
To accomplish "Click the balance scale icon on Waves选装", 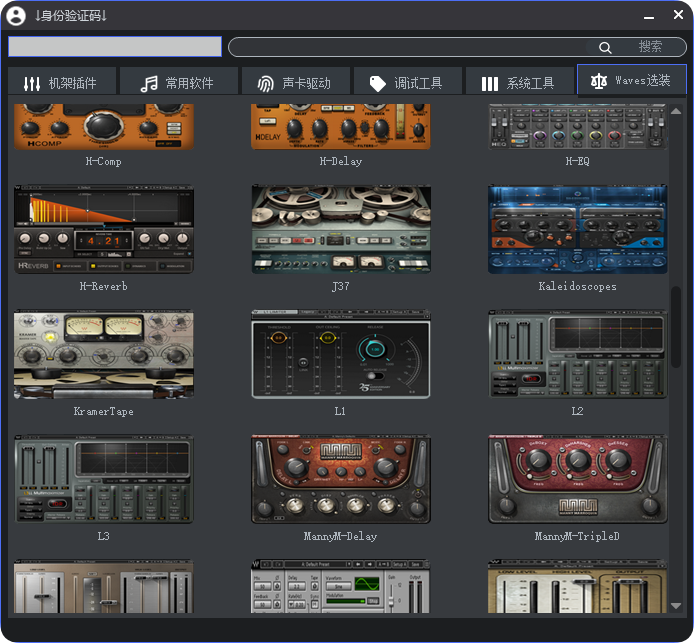I will 598,81.
